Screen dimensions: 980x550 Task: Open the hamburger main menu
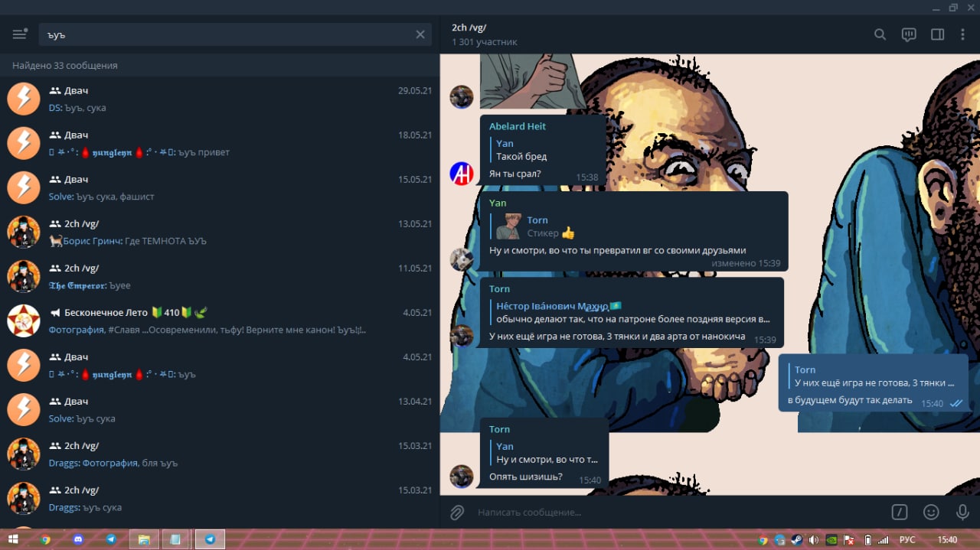click(x=20, y=34)
